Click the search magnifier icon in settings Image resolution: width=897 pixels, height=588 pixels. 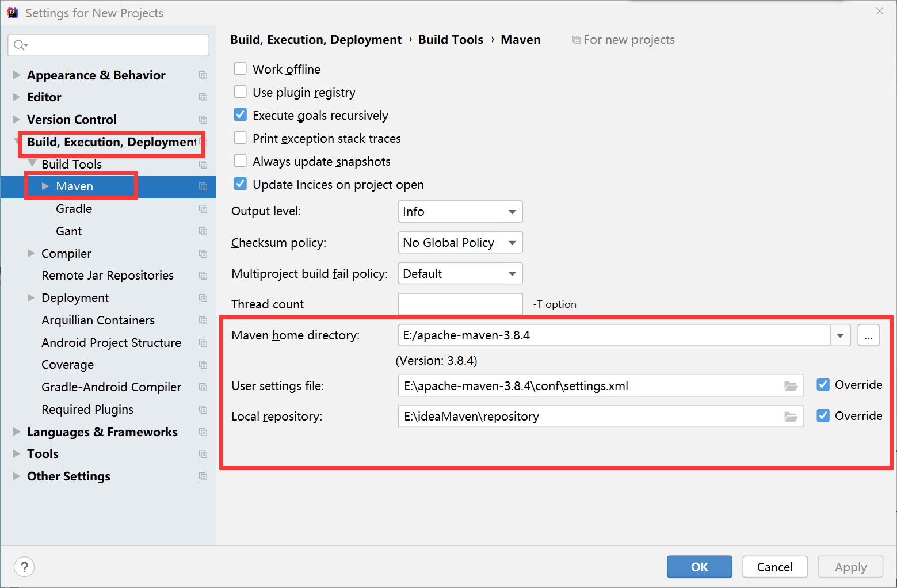pyautogui.click(x=20, y=45)
